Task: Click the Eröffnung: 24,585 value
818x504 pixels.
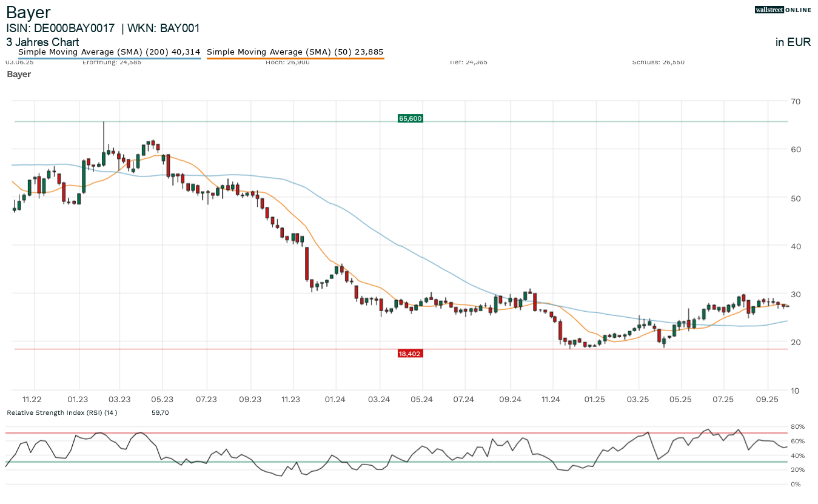Action: pyautogui.click(x=112, y=62)
